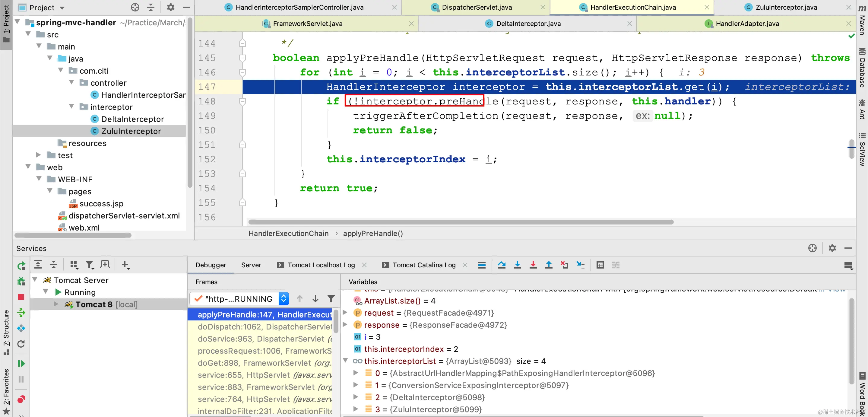Viewport: 868px width, 417px height.
Task: Expand the test folder
Action: (x=39, y=155)
